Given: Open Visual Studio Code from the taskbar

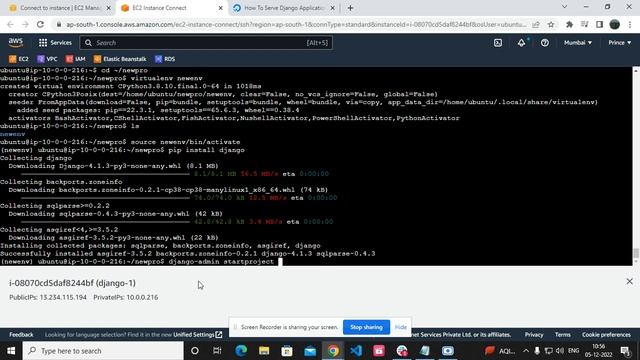Looking at the screenshot, I should coord(356,351).
